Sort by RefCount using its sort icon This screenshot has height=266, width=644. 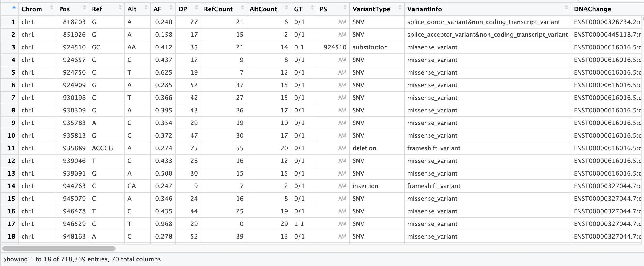click(242, 8)
